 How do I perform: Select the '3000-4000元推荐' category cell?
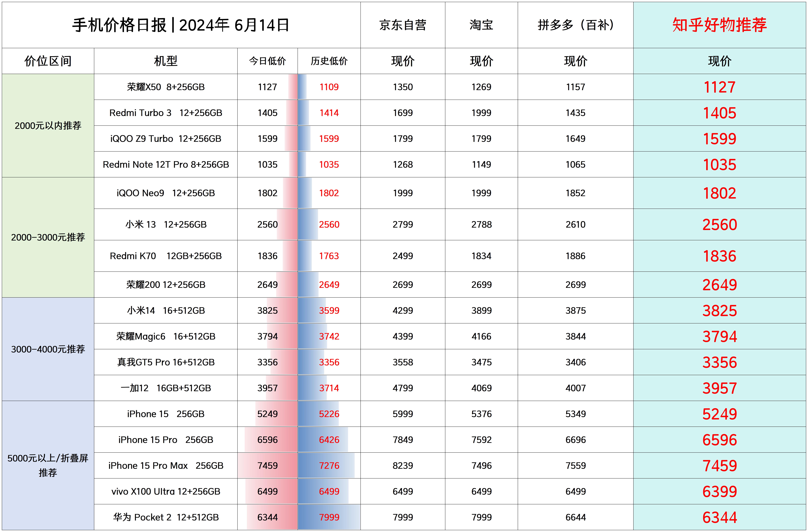48,349
